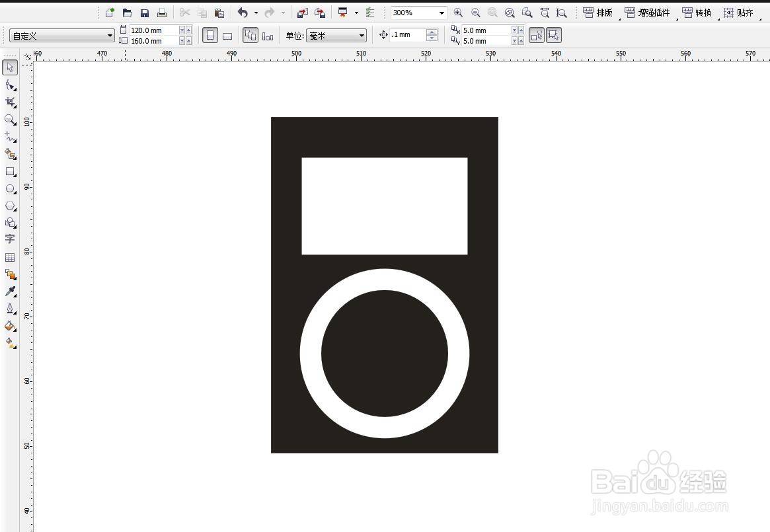Viewport: 770px width, 532px height.
Task: Select the Ellipse tool
Action: click(x=10, y=188)
